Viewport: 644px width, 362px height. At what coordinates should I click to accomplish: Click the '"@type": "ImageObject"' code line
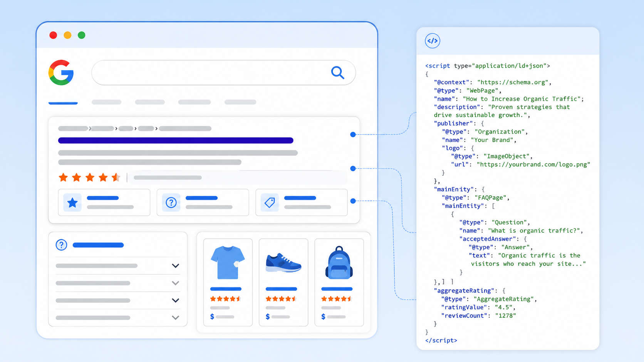492,156
